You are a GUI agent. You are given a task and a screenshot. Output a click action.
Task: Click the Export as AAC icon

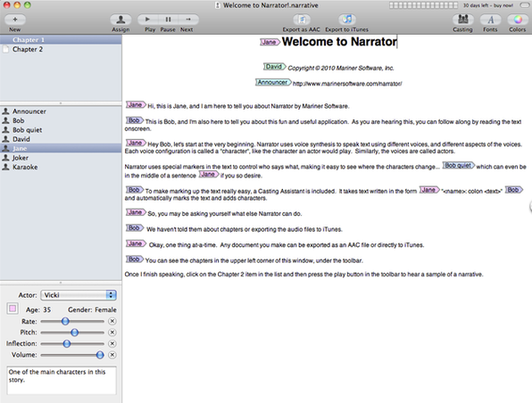(x=302, y=20)
